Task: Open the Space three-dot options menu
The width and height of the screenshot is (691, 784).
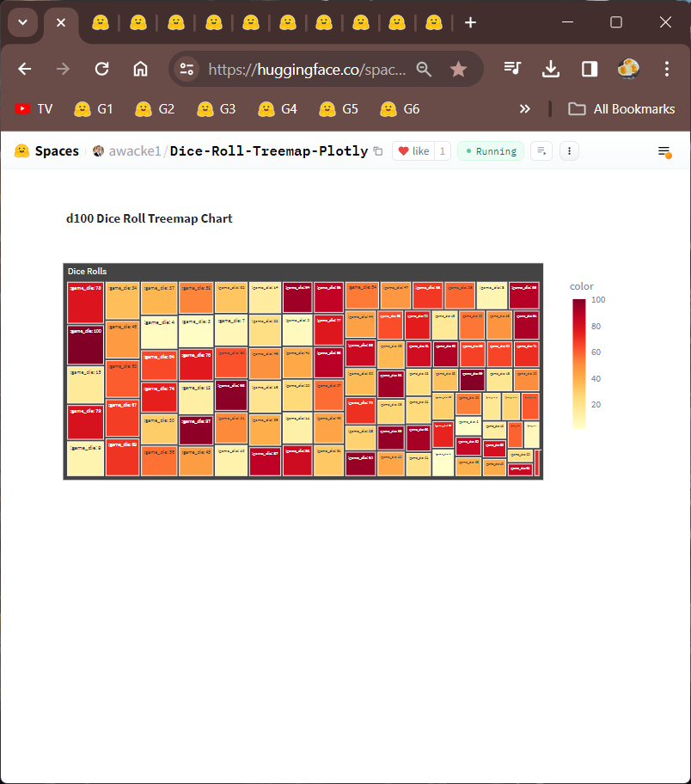Action: coord(569,151)
